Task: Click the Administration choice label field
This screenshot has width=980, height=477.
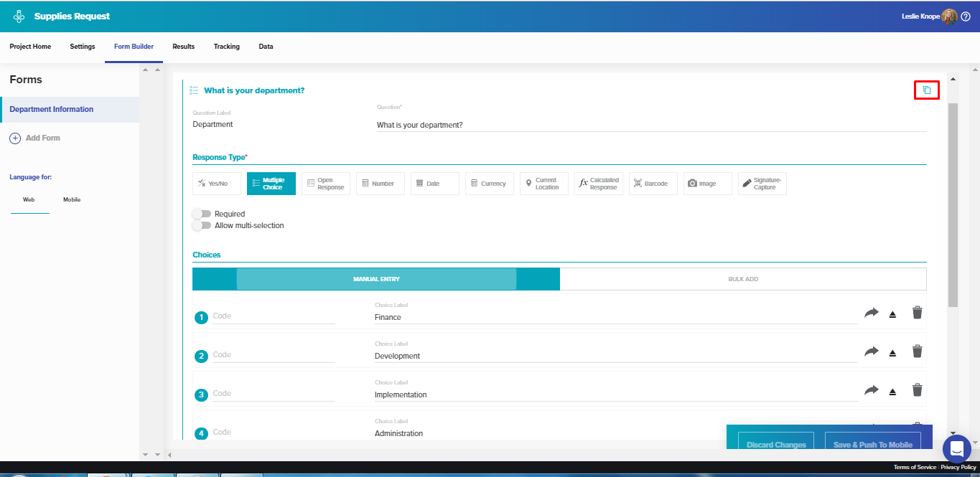Action: (616, 433)
